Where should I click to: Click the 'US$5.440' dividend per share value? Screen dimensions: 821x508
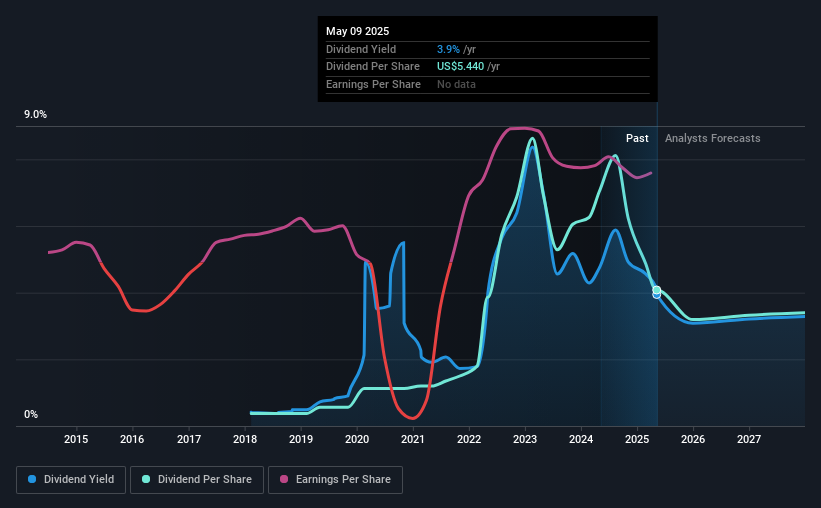pyautogui.click(x=460, y=67)
